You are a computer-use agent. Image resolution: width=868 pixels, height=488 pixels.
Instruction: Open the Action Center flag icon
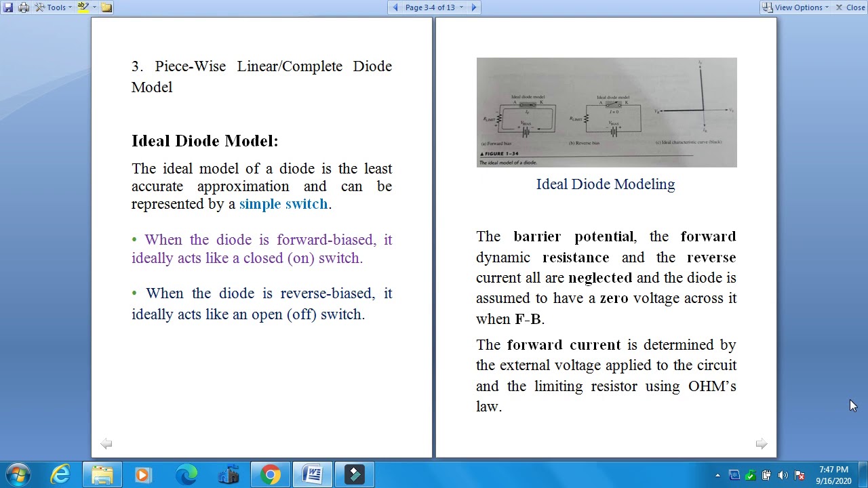tap(800, 475)
